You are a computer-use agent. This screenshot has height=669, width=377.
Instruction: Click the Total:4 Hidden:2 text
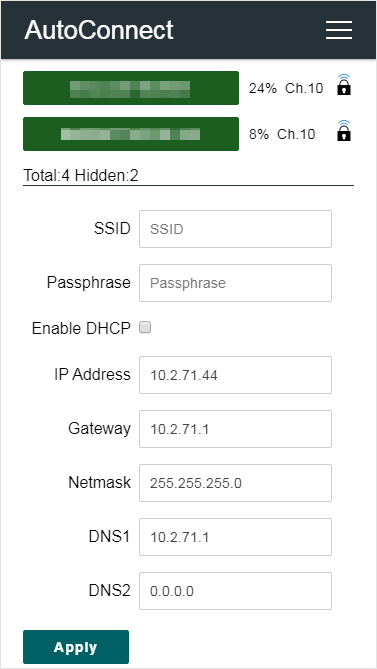click(81, 175)
